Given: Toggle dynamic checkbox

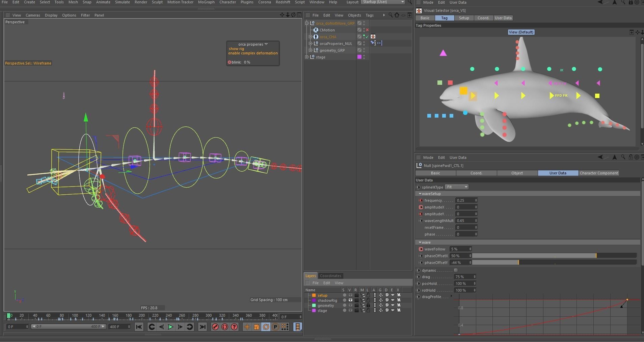Looking at the screenshot, I should (456, 270).
